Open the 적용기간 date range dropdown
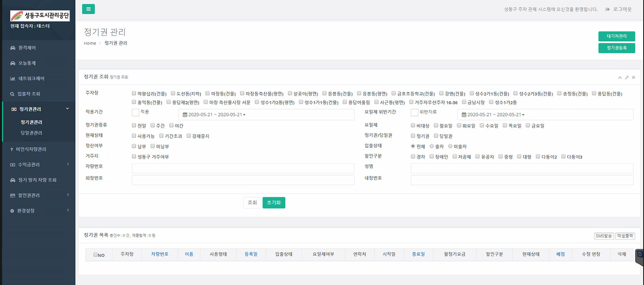644x285 pixels. pos(266,115)
